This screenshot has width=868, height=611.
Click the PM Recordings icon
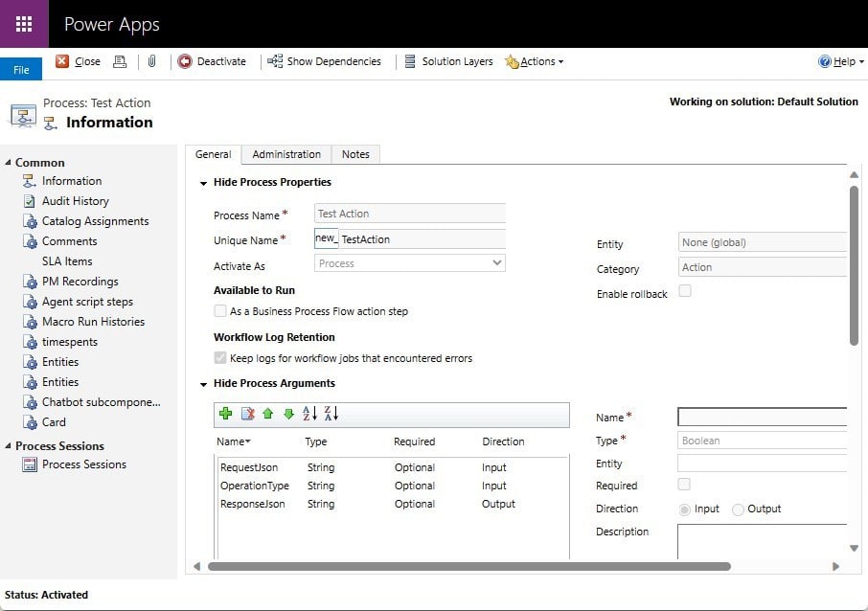30,282
